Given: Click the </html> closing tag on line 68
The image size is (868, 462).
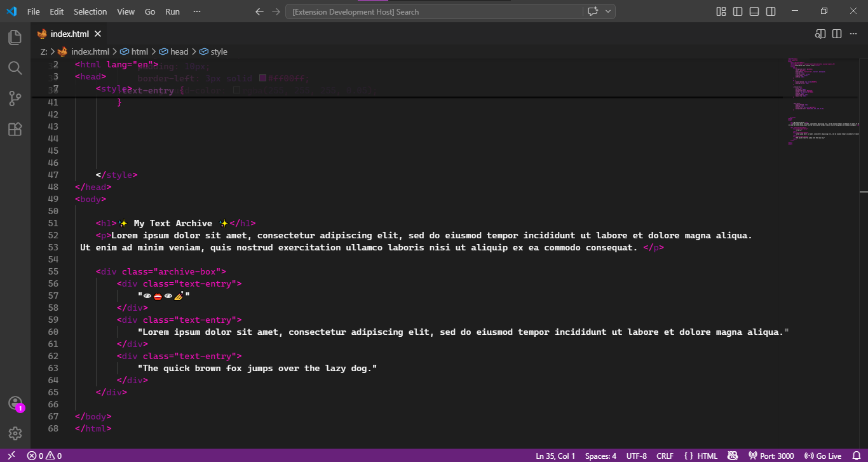Looking at the screenshot, I should coord(93,428).
